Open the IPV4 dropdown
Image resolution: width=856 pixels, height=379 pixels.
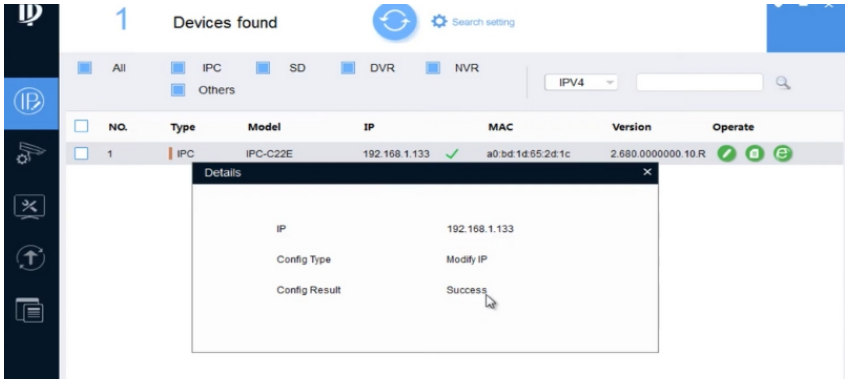pos(581,83)
